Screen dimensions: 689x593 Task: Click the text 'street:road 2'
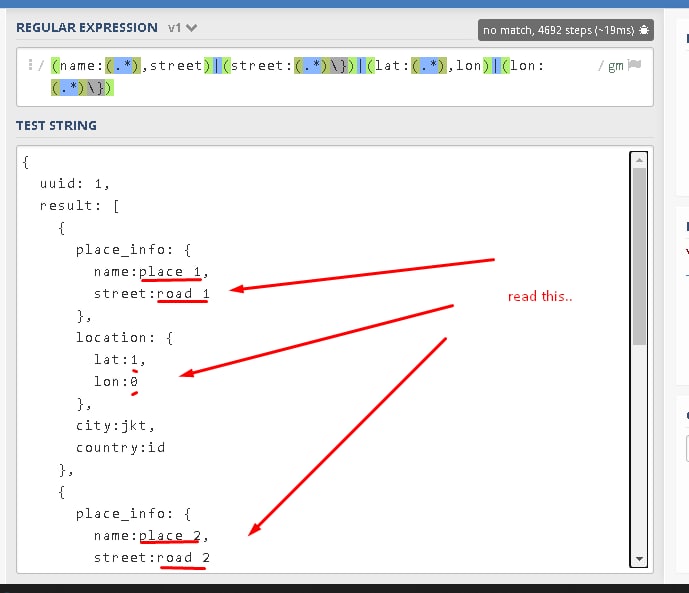152,558
